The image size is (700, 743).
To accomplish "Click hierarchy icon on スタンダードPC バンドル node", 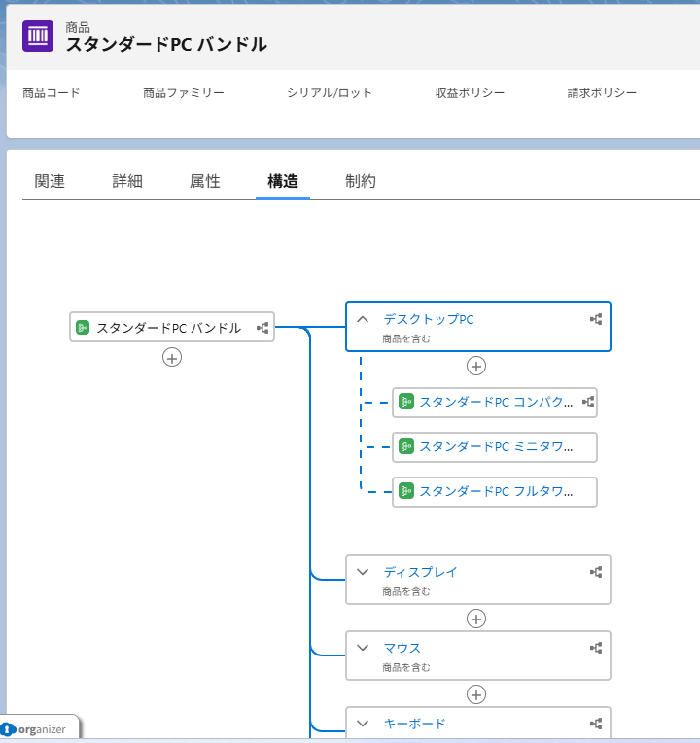I will point(262,328).
